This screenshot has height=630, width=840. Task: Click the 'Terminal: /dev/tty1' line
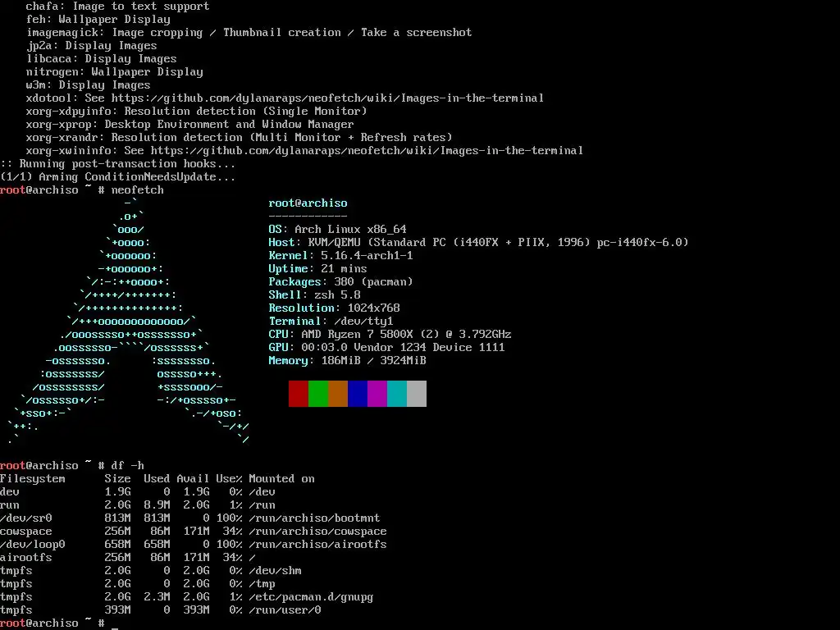331,321
